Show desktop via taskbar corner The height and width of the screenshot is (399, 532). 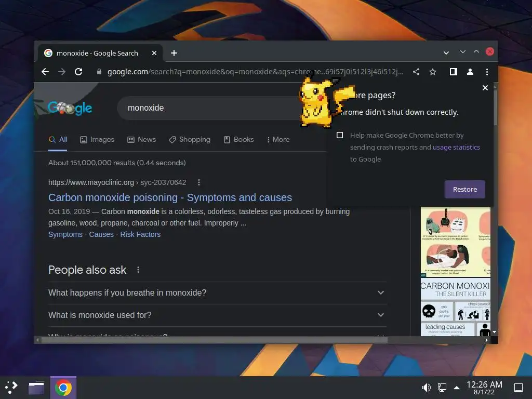[518, 388]
